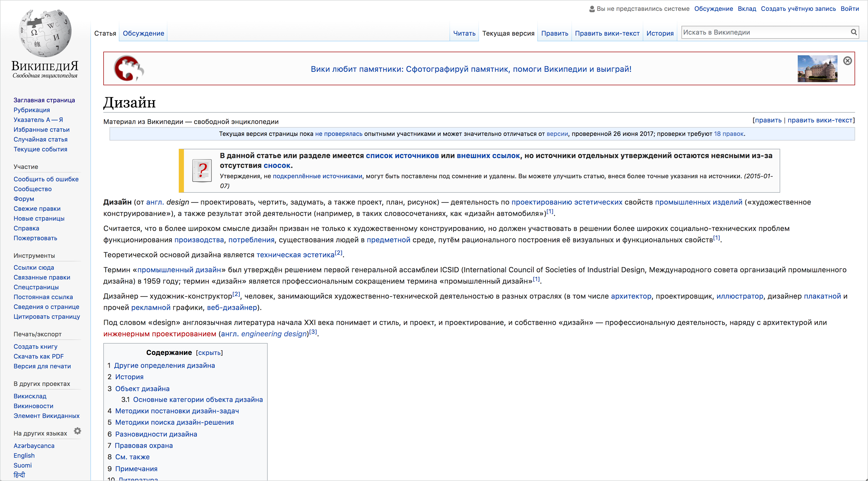
Task: Click Пожертвовать donate link
Action: 35,238
